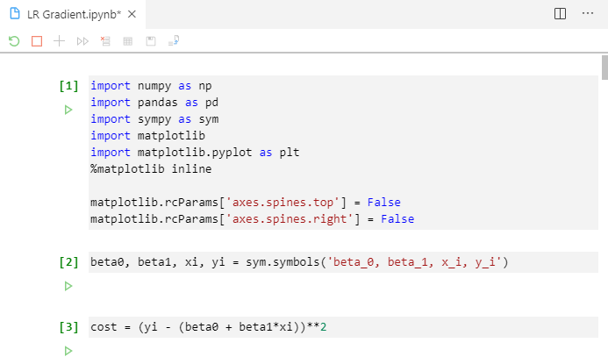Run all cells with the double-arrow icon
The height and width of the screenshot is (364, 608).
click(82, 41)
